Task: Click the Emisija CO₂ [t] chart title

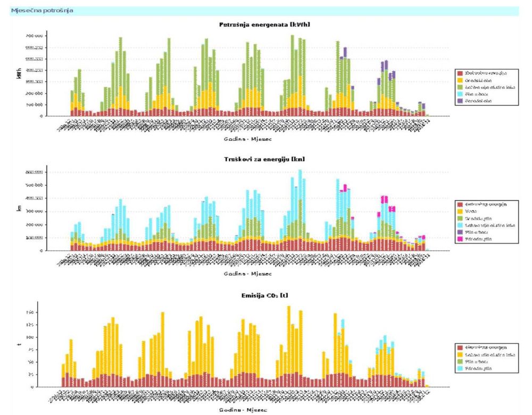Action: coord(264,295)
